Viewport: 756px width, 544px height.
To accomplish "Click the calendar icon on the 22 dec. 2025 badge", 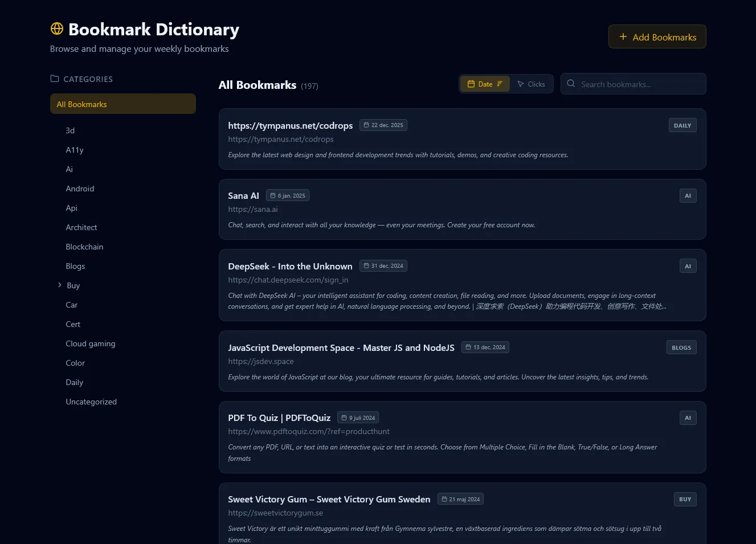I will click(x=365, y=125).
